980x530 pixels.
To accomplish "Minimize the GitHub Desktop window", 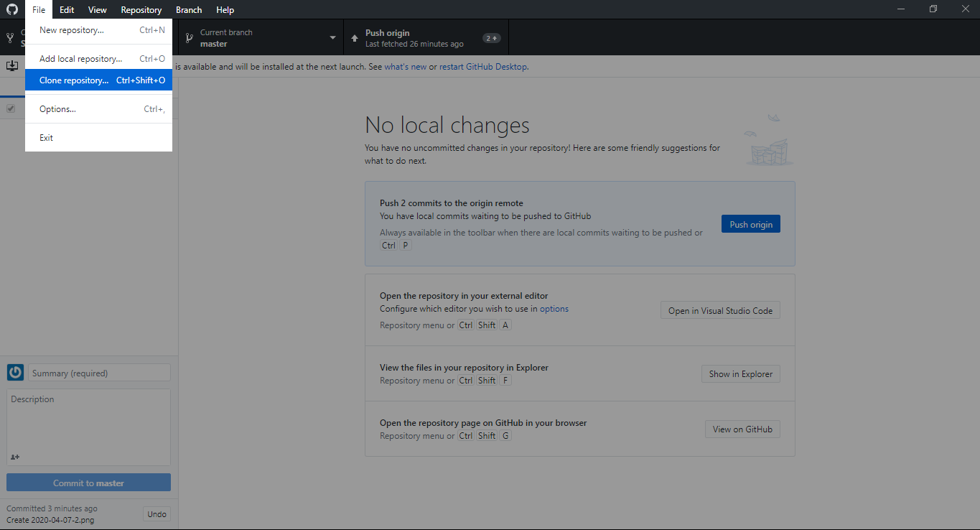I will coord(900,9).
